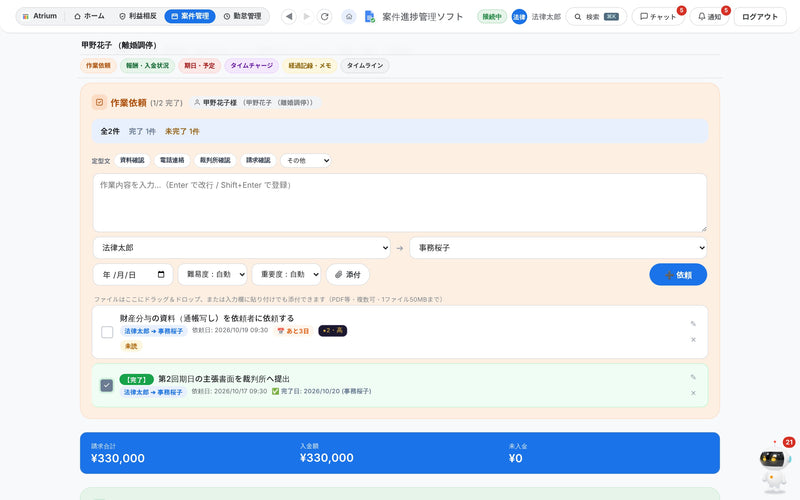Click the 未読 status badge
800x500 pixels.
coord(131,346)
